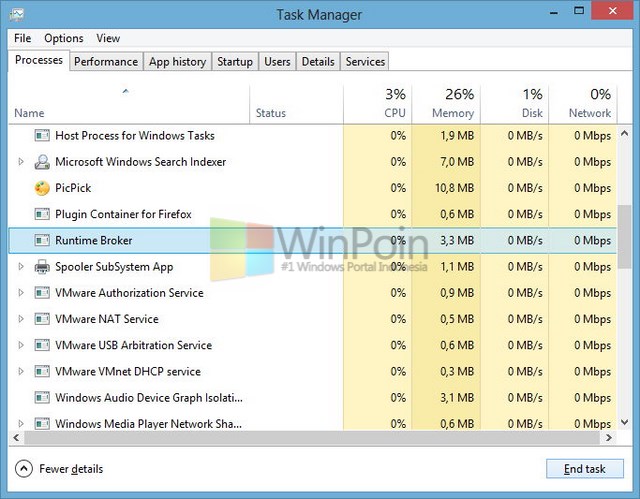Click the 3,1 MB memory value
This screenshot has width=640, height=499.
(x=457, y=397)
